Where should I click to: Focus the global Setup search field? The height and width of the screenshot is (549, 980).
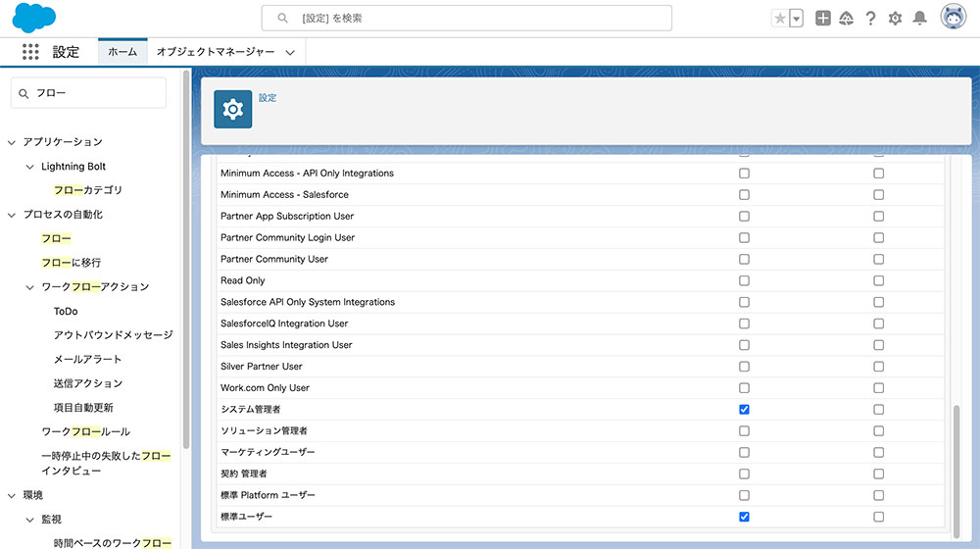point(466,18)
